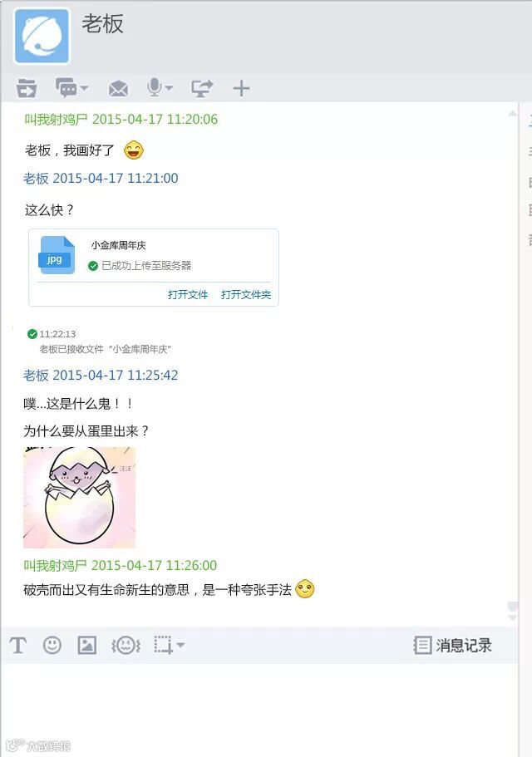Click the envelope mail icon
Screen dimensions: 532x757
(118, 88)
